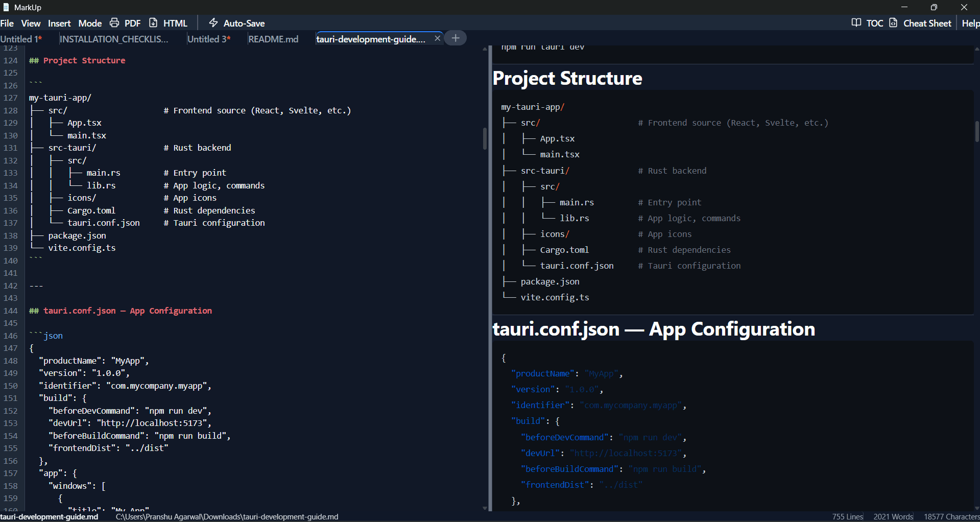Image resolution: width=980 pixels, height=522 pixels.
Task: Click the lightning bolt Auto-Save icon
Action: click(213, 23)
